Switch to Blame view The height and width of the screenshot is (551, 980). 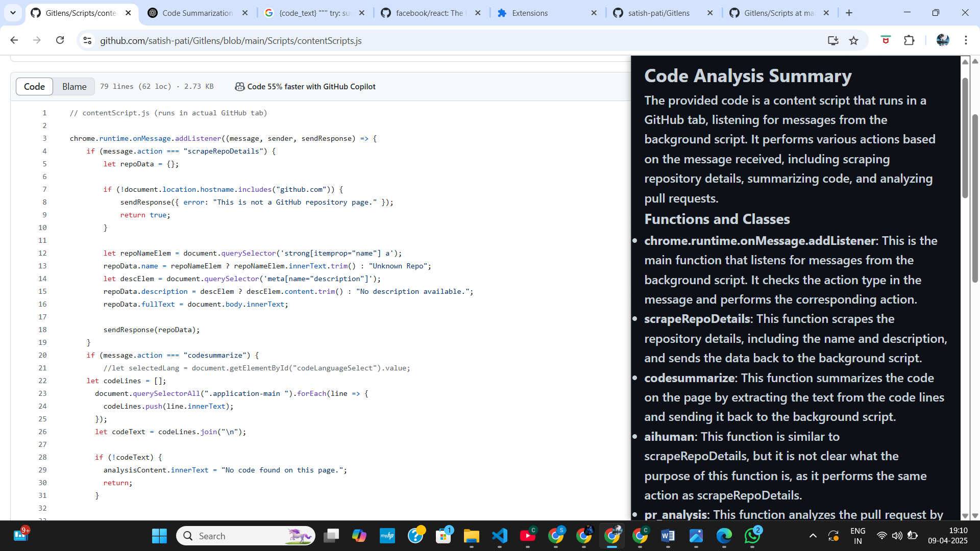(74, 87)
